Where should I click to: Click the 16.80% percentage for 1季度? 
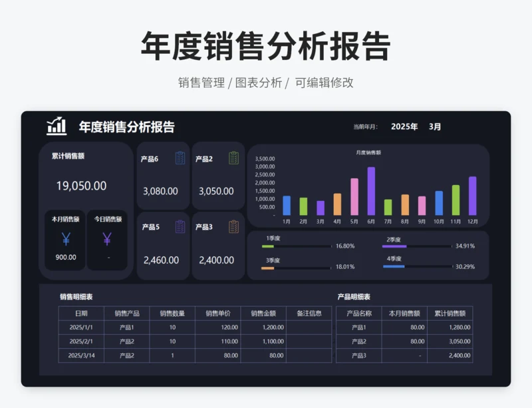pyautogui.click(x=345, y=246)
